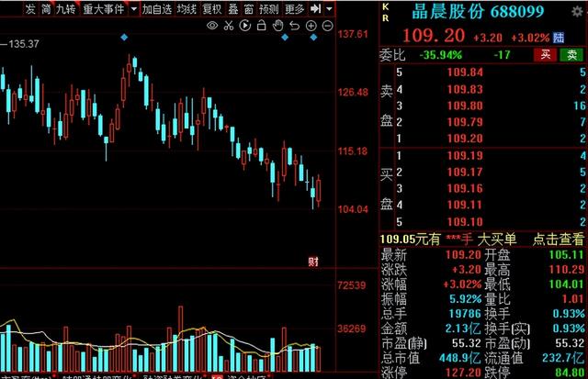This screenshot has width=588, height=379.
Task: Click the 市盈(静) value 55.32
Action: (x=466, y=343)
